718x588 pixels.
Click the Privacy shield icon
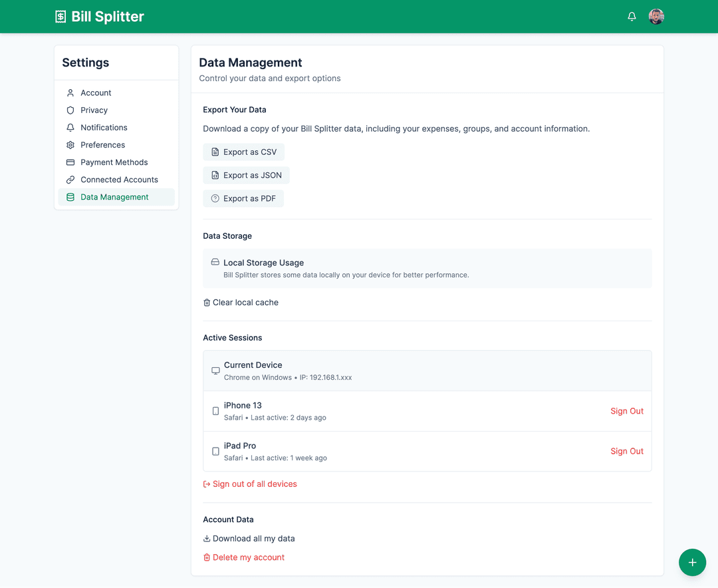70,110
